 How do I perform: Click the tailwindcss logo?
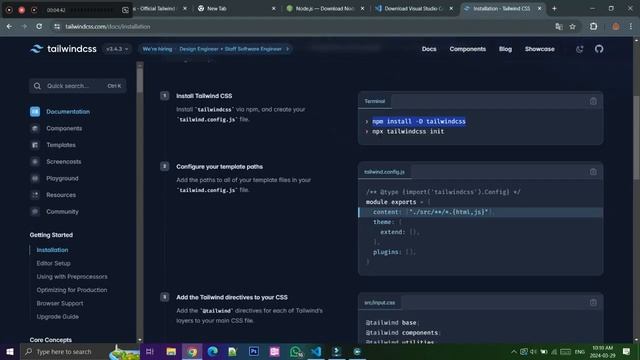pyautogui.click(x=63, y=49)
